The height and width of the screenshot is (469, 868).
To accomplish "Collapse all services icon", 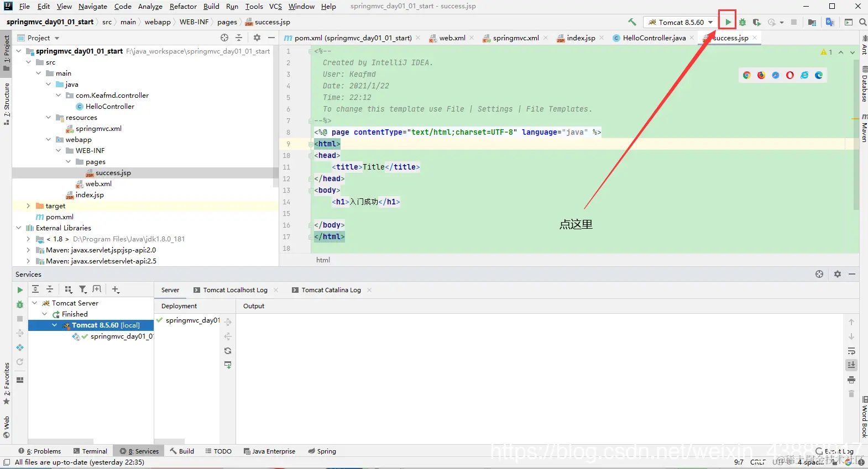I will 50,289.
